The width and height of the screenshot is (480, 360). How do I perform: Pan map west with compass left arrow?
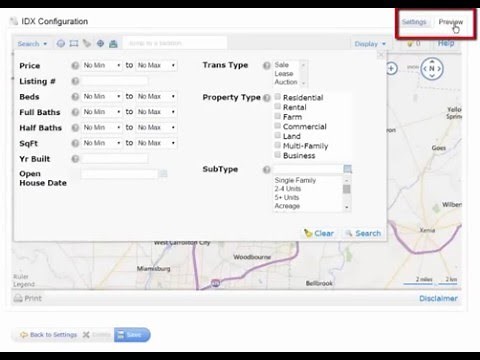coord(424,69)
